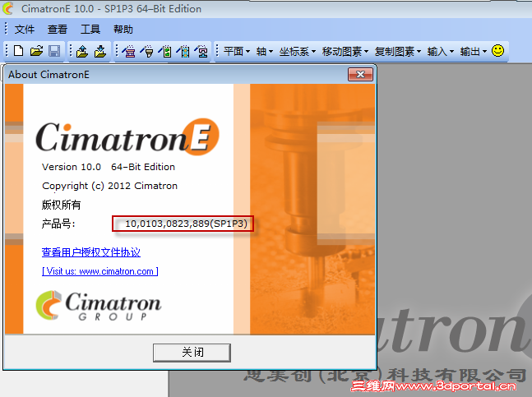Click the open file folder icon
The image size is (532, 397).
pyautogui.click(x=37, y=51)
